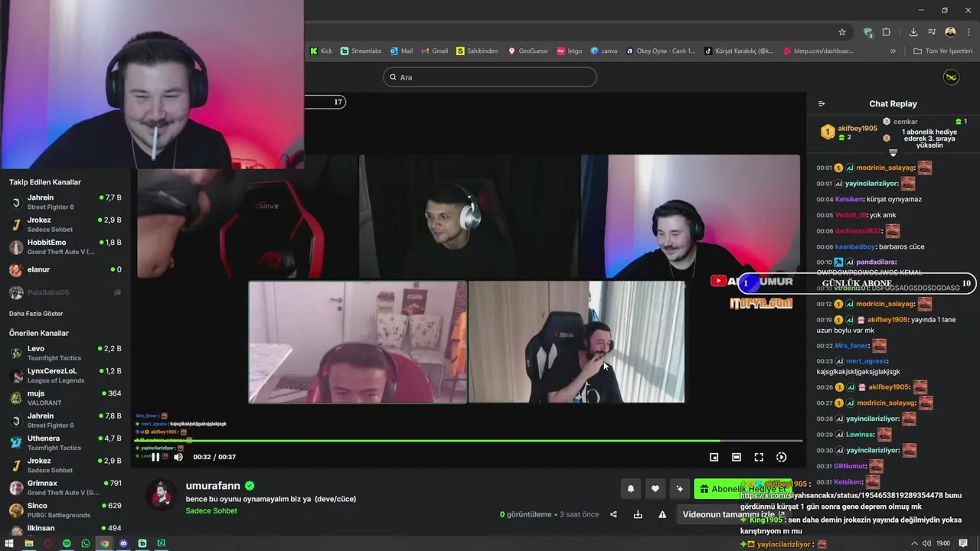Open the blerp.com dashboard bookmark
This screenshot has width=980, height=551.
(818, 51)
